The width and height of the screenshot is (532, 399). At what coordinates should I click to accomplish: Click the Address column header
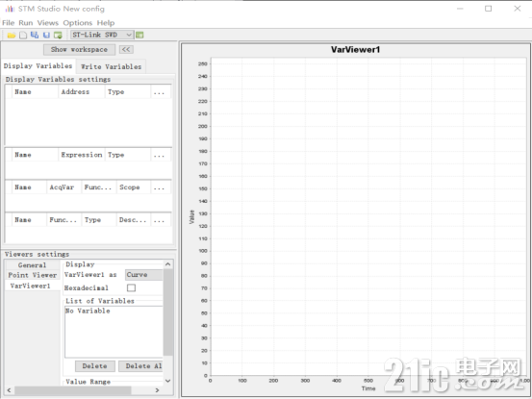coord(81,92)
